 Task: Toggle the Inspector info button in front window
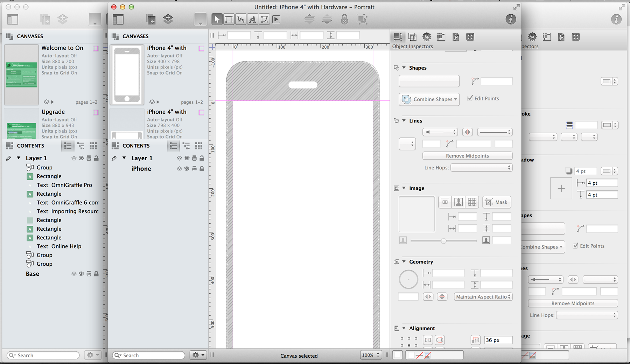tap(511, 19)
